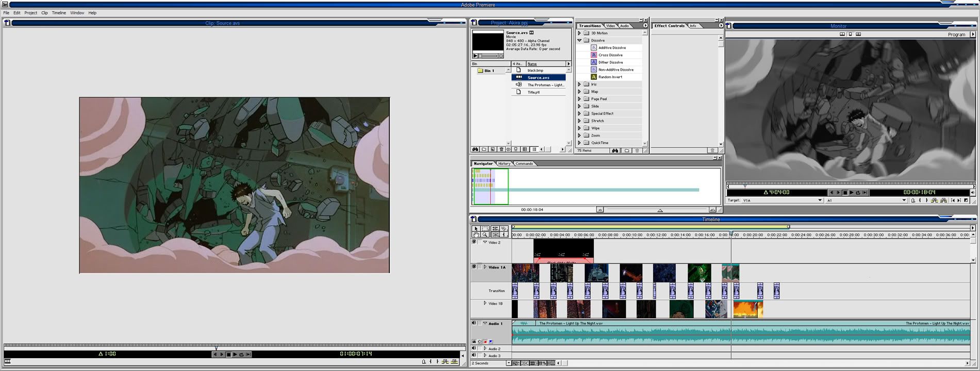Click Clip window Insert button icon
980x371 pixels.
coord(445,361)
